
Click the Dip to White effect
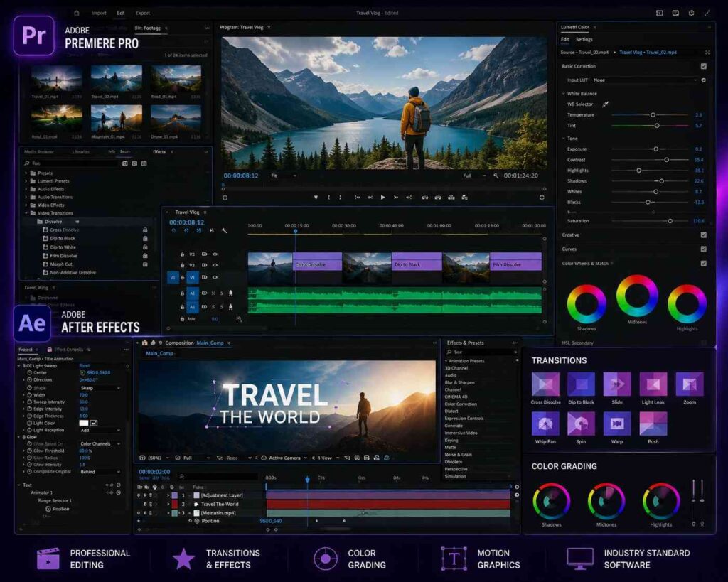(63, 247)
